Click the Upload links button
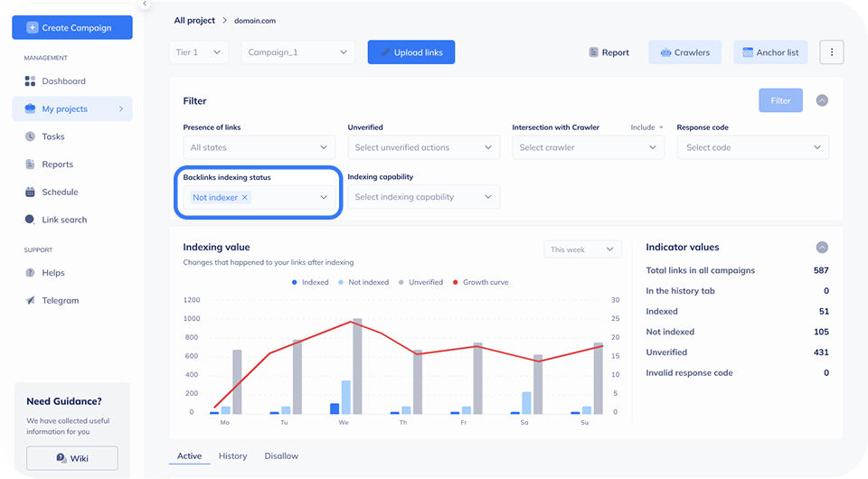868x479 pixels. [410, 52]
